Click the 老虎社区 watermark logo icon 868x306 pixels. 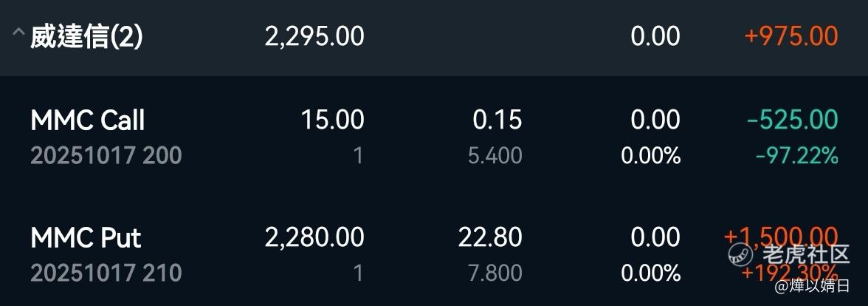coord(741,255)
